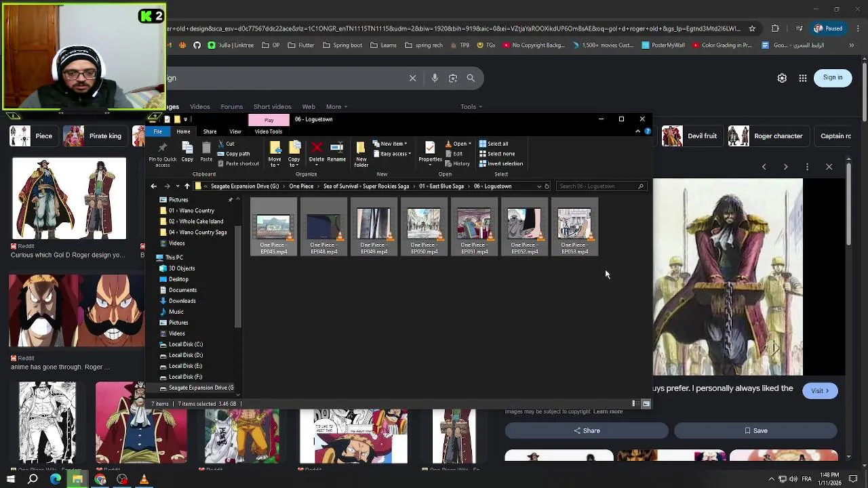Open Google apps grid

click(x=803, y=78)
